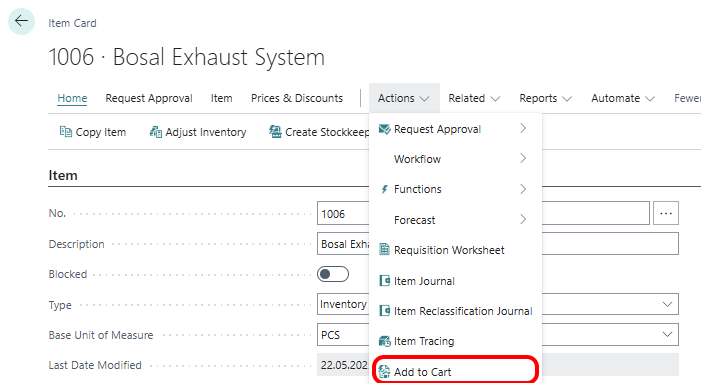Open the Actions dropdown menu
This screenshot has height=383, width=701.
tap(404, 98)
